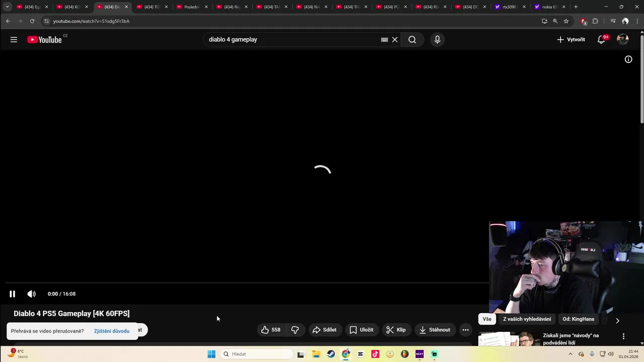Image resolution: width=644 pixels, height=362 pixels.
Task: Select the Vše filter chip
Action: 487,319
